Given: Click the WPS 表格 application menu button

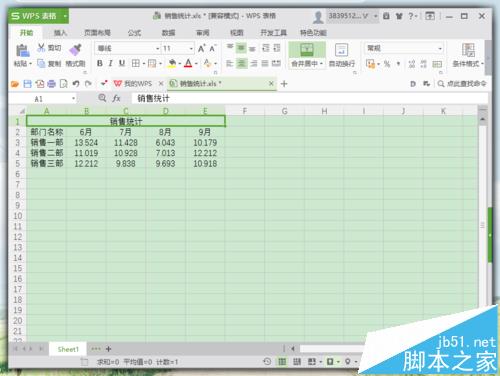Looking at the screenshot, I should pos(39,16).
